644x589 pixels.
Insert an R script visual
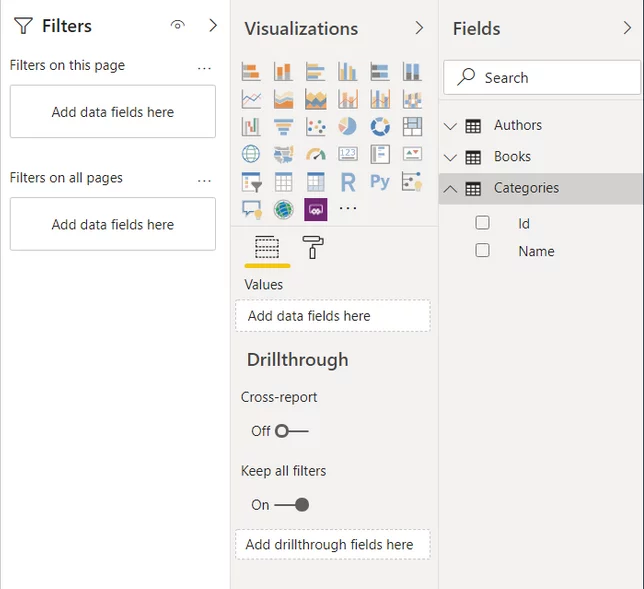pyautogui.click(x=348, y=182)
